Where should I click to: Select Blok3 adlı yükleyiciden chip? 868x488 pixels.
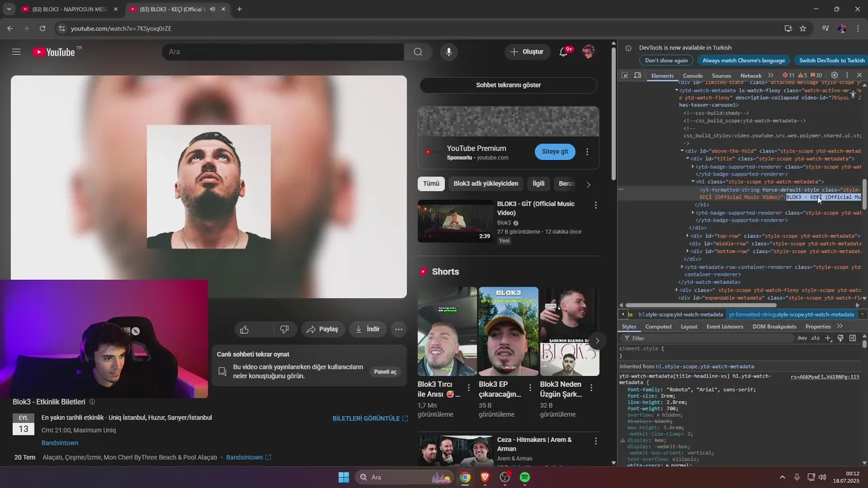pos(486,184)
